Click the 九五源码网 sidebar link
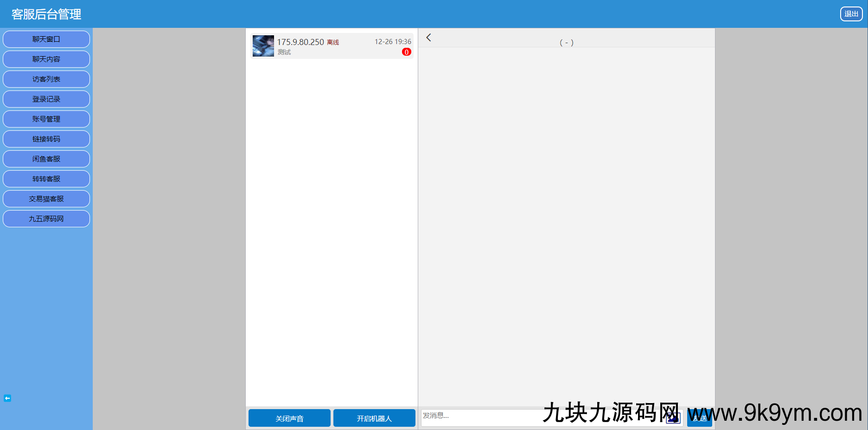Image resolution: width=868 pixels, height=430 pixels. pyautogui.click(x=46, y=219)
